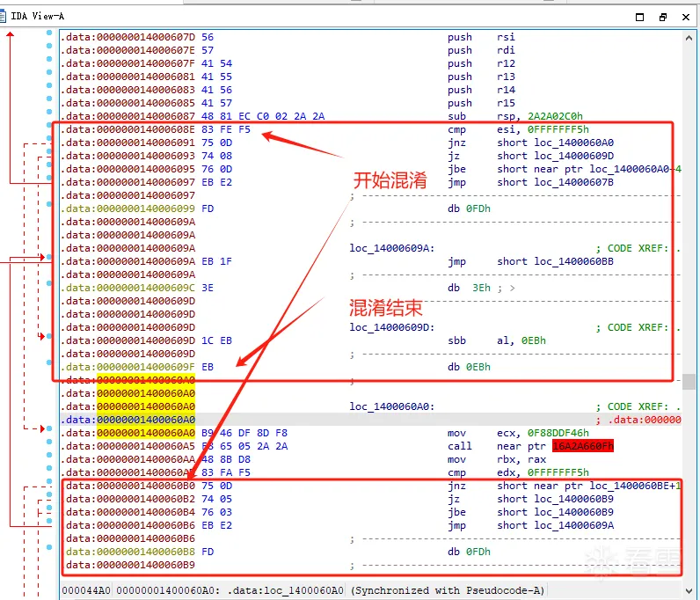Follow loc_14000607B operand in jmp at 140006097

coord(573,182)
